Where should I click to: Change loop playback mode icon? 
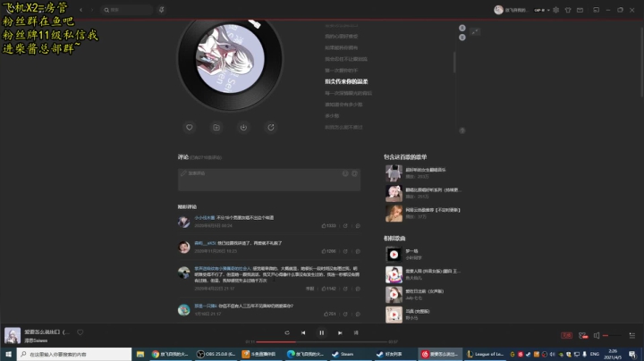[x=287, y=332]
